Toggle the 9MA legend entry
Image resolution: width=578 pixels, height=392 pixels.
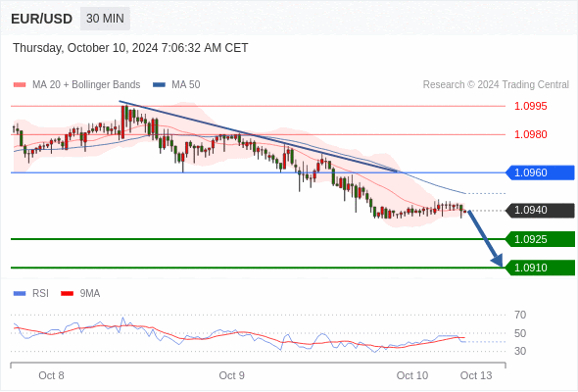(80, 294)
